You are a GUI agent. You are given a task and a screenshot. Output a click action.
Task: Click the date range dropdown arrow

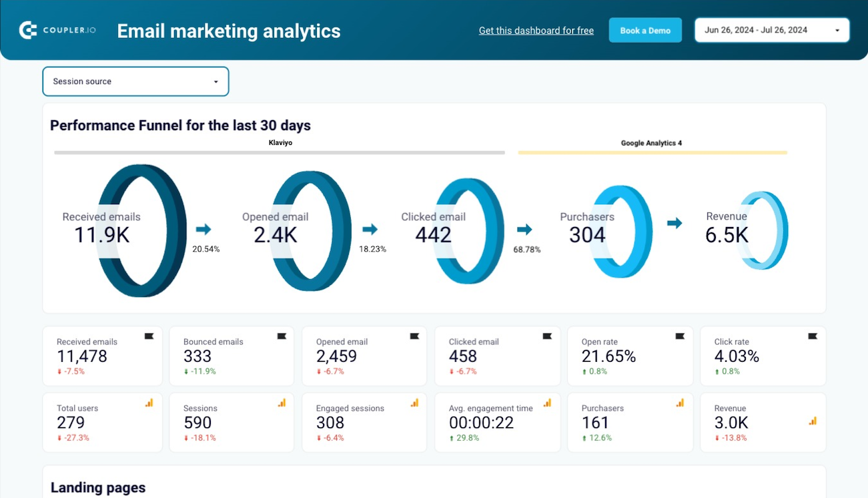[837, 31]
